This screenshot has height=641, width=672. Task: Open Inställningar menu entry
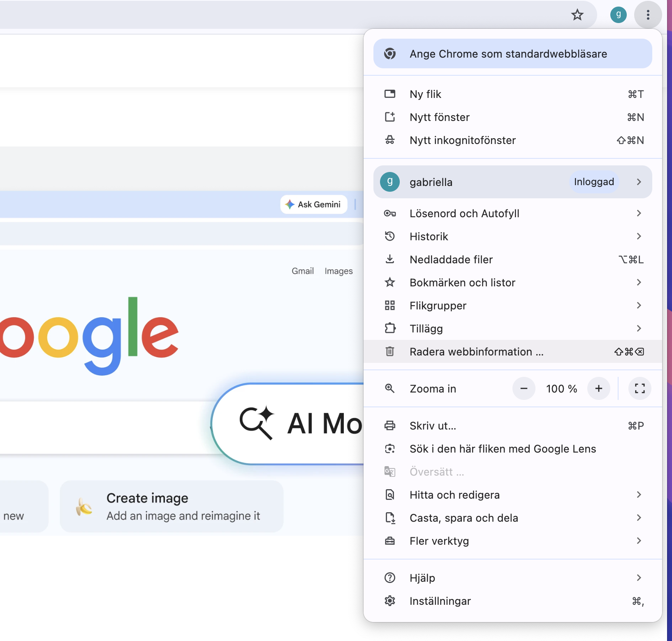click(513, 601)
